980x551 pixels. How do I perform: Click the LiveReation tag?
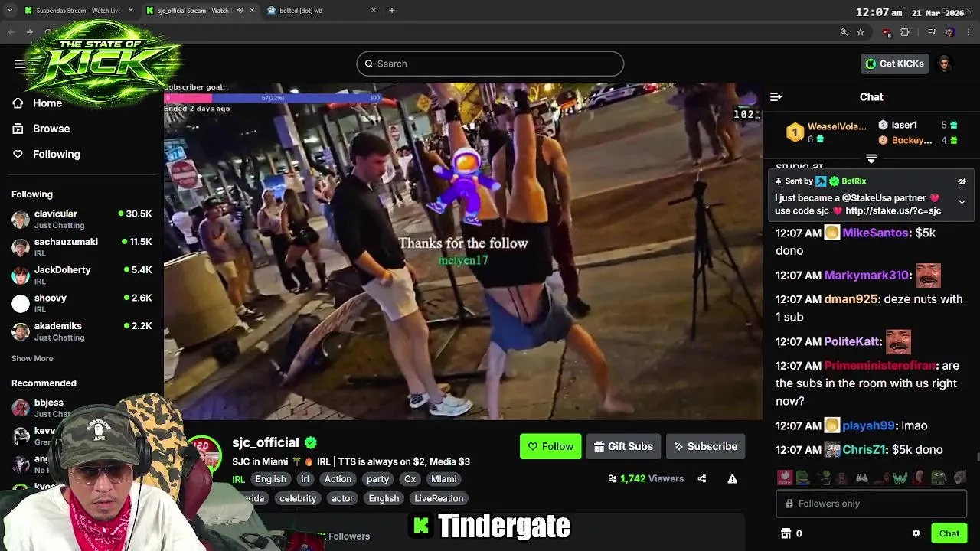[439, 498]
